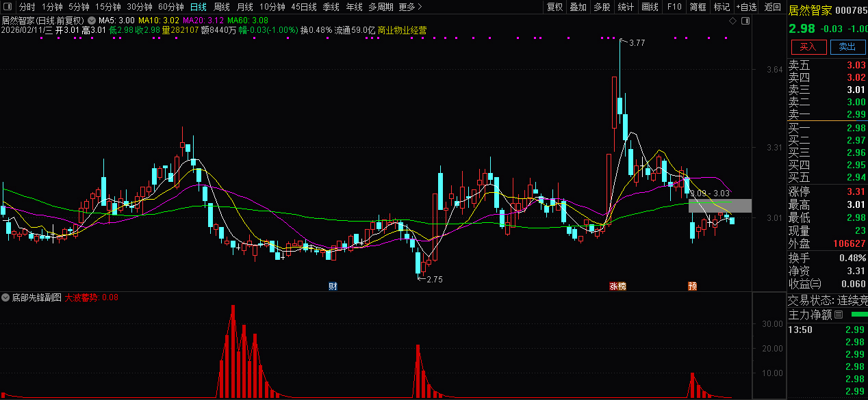Expand the main chart indicator dropdown arrow
This screenshot has width=868, height=400.
92,21
